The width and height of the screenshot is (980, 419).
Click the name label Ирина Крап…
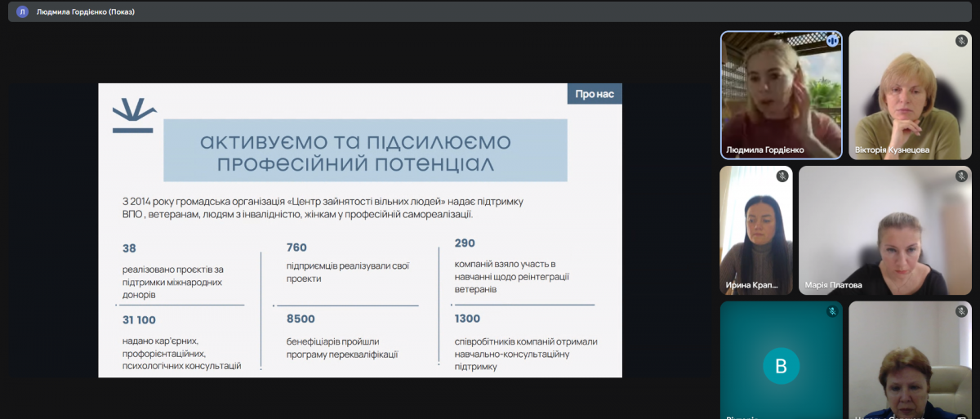pos(752,285)
